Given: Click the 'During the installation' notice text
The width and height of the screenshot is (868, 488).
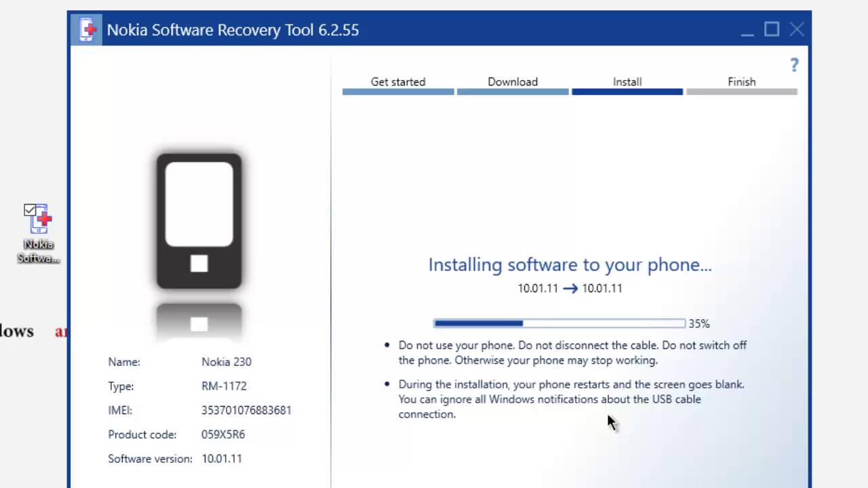Looking at the screenshot, I should 571,399.
